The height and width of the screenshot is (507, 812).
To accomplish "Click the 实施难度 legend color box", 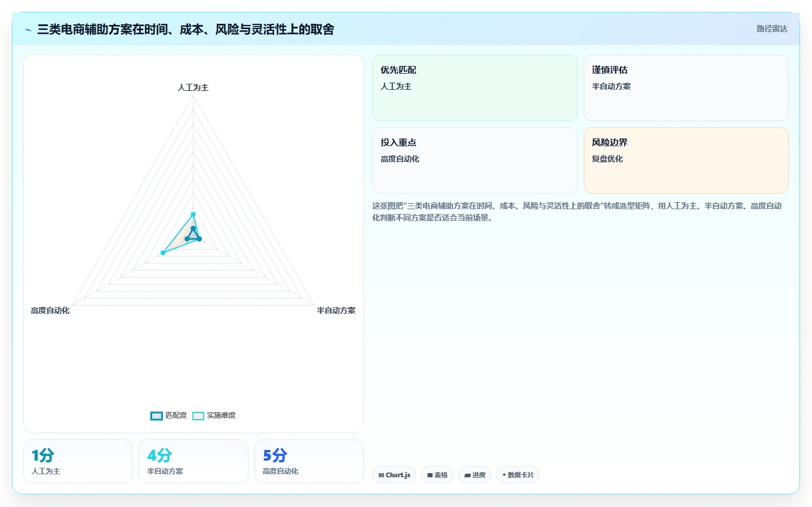I will click(199, 415).
